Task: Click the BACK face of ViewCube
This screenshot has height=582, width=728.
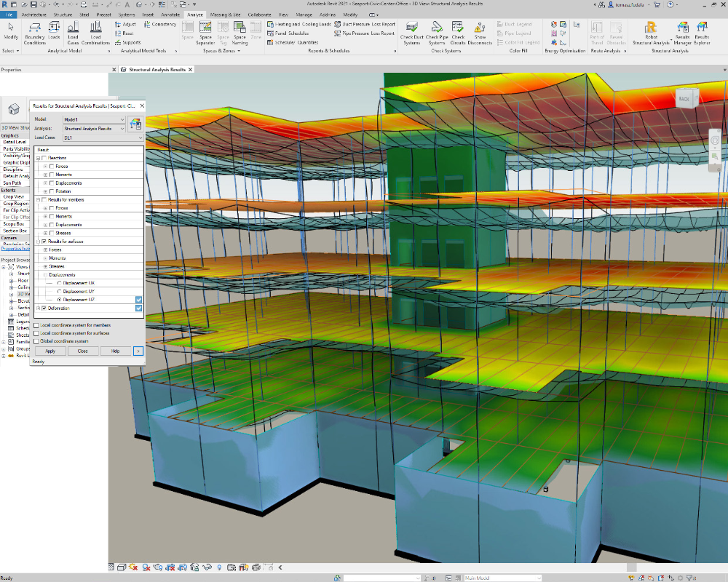Action: (x=684, y=99)
